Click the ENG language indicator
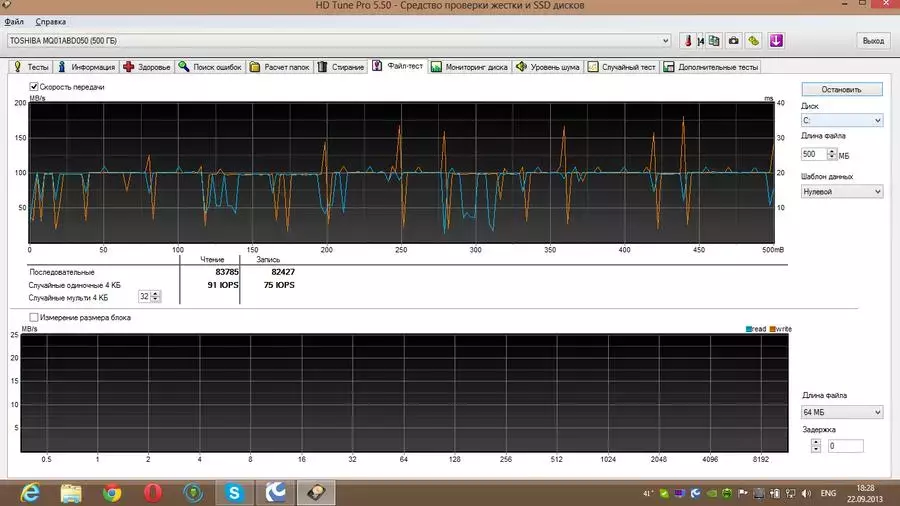900x506 pixels. tap(828, 493)
